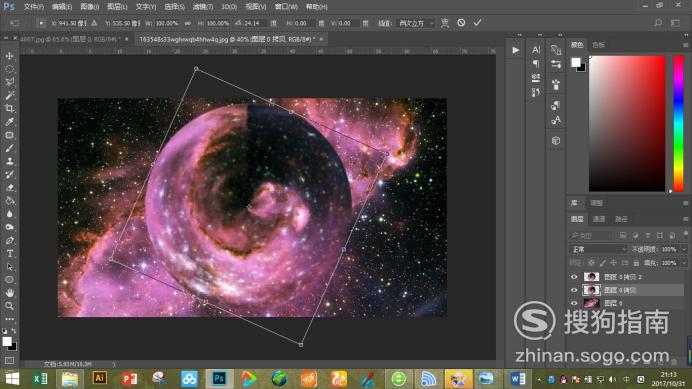Select the Crop tool
Image resolution: width=692 pixels, height=389 pixels.
(x=9, y=109)
